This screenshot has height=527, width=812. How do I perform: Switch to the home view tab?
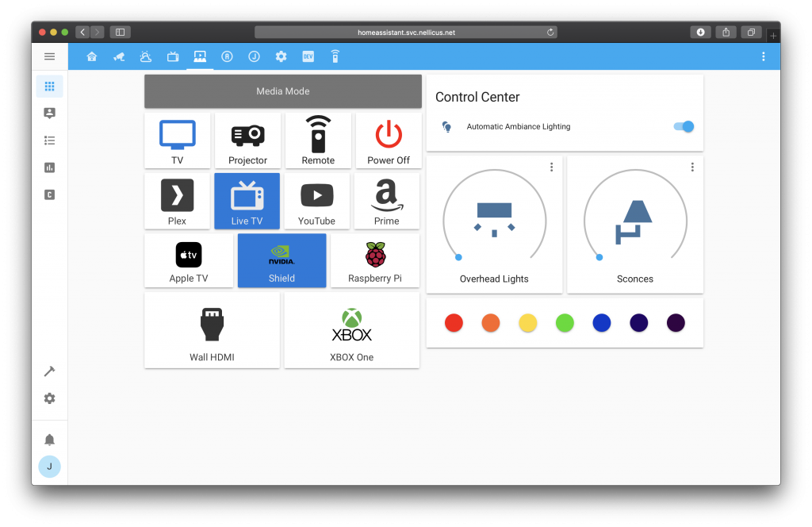click(x=92, y=56)
